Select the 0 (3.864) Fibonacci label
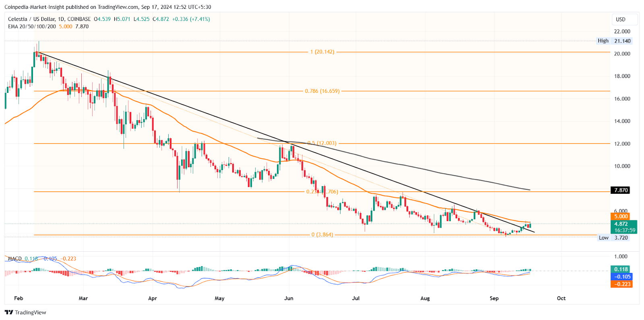The width and height of the screenshot is (644, 320). (x=322, y=235)
